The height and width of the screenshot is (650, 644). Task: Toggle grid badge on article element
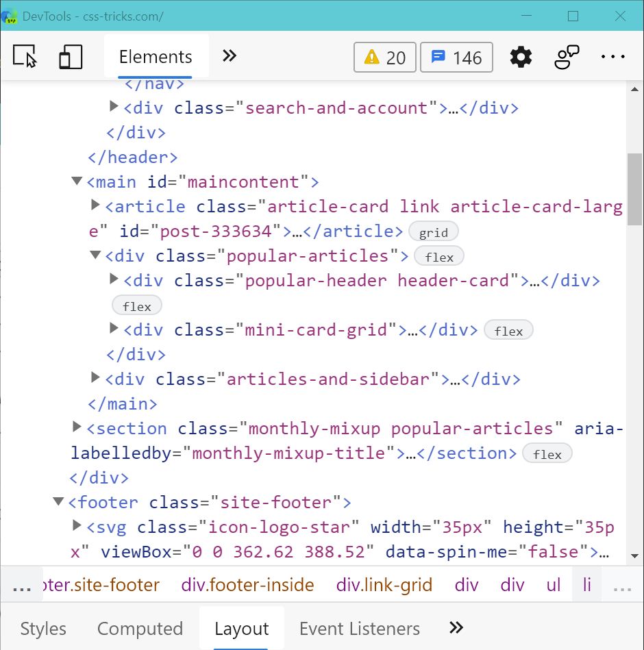click(x=433, y=232)
